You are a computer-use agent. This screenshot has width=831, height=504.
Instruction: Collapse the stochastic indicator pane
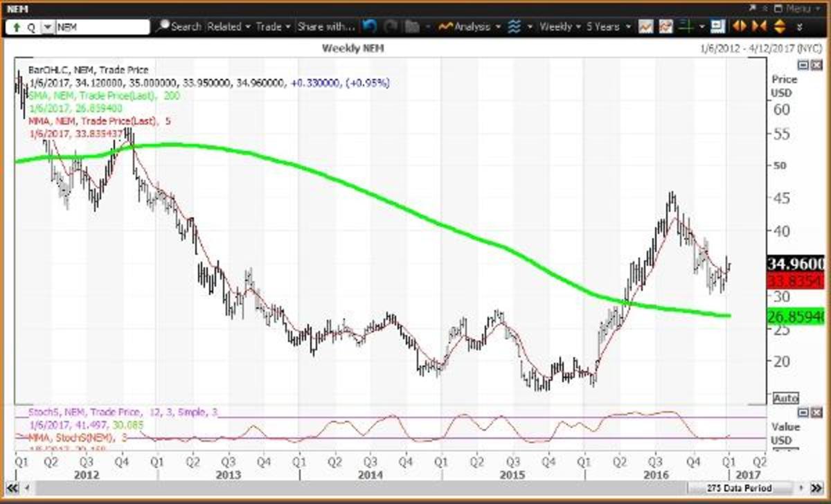803,412
